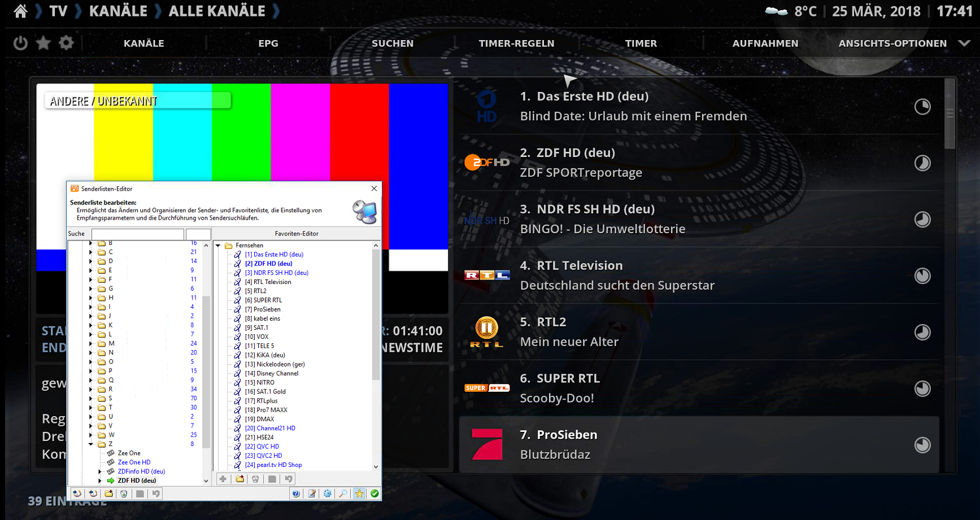Screen dimensions: 980x520
Task: Select channel 4. RTL Television
Action: 699,276
